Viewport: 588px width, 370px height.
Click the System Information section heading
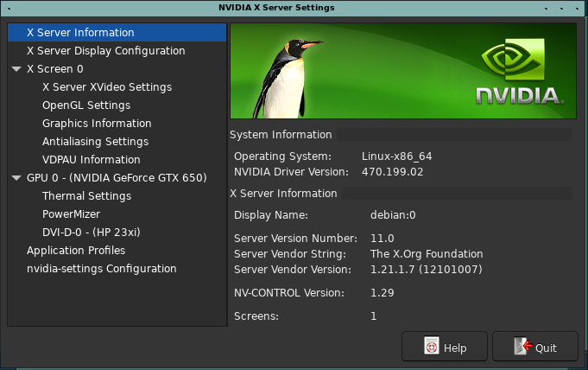281,135
